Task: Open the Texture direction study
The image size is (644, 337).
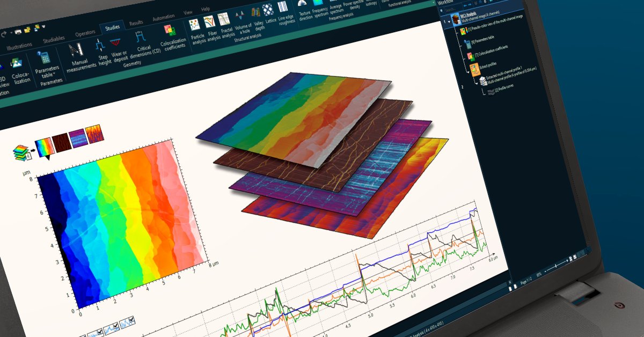Action: (x=306, y=11)
